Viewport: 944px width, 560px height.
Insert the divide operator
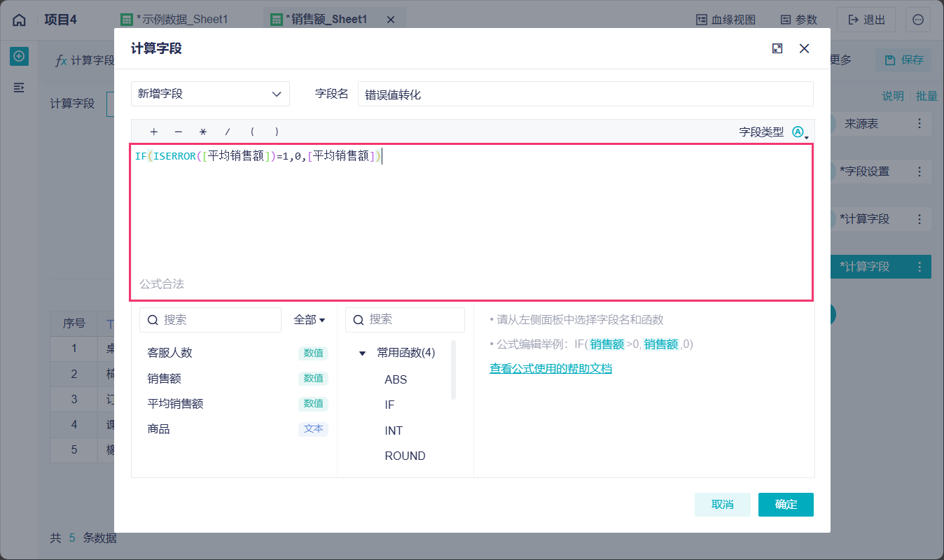[228, 132]
